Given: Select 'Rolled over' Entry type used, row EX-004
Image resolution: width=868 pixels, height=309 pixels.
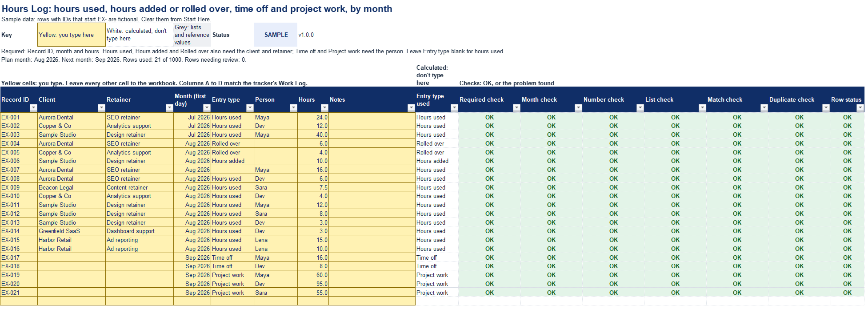Looking at the screenshot, I should coord(437,143).
